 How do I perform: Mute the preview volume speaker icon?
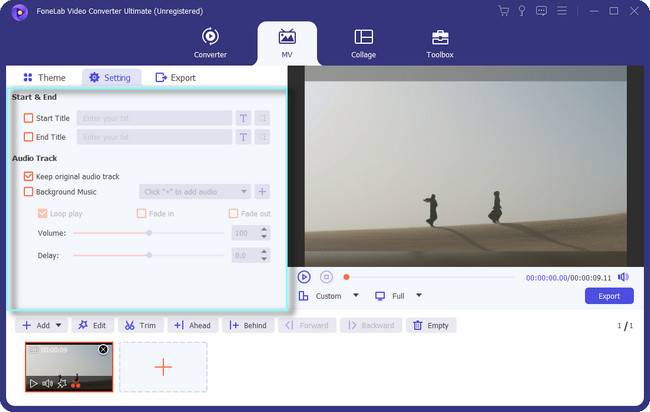623,277
